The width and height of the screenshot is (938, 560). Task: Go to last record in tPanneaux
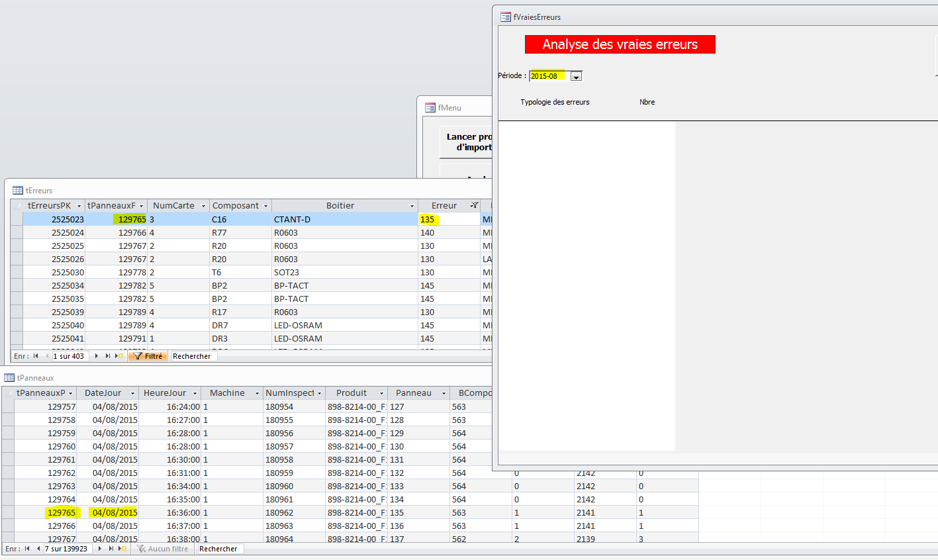111,549
